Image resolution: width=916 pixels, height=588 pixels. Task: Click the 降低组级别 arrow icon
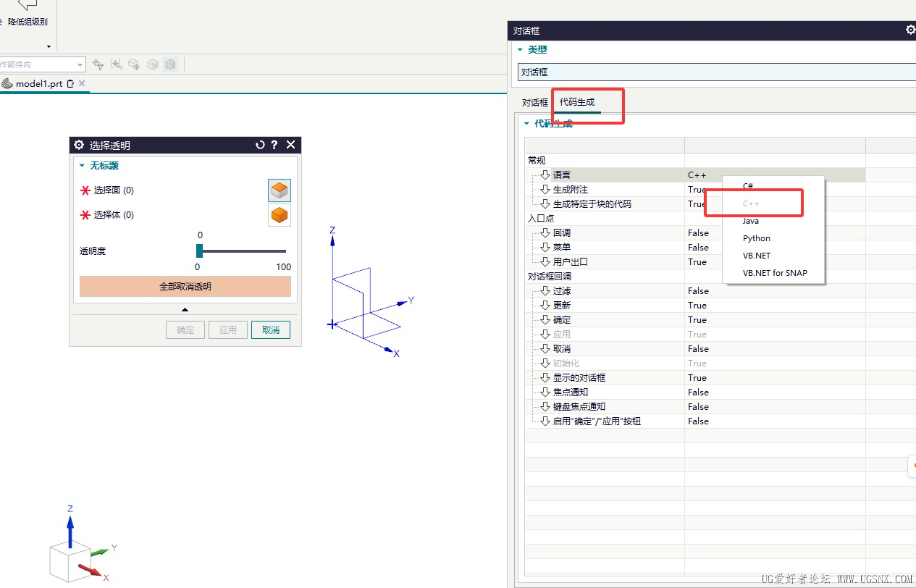[28, 6]
